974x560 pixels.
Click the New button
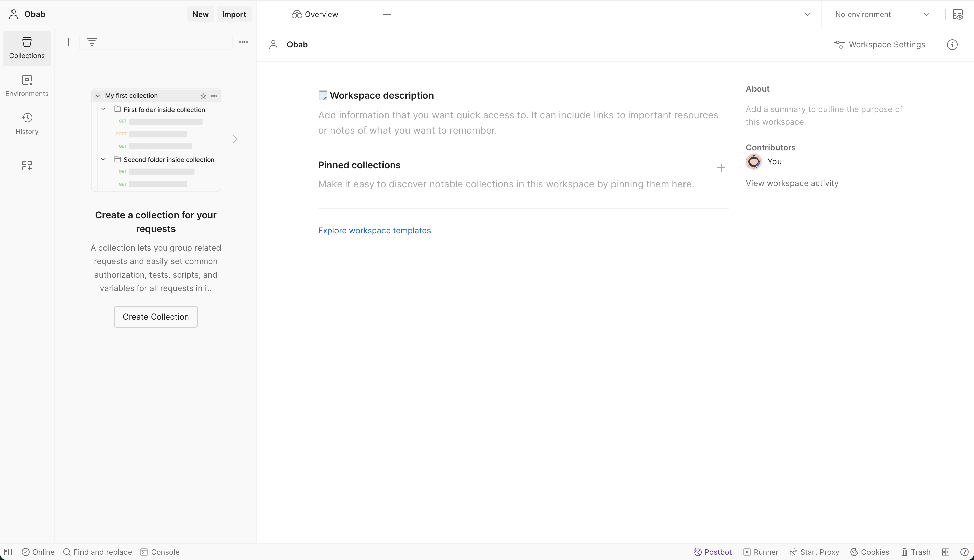coord(200,14)
